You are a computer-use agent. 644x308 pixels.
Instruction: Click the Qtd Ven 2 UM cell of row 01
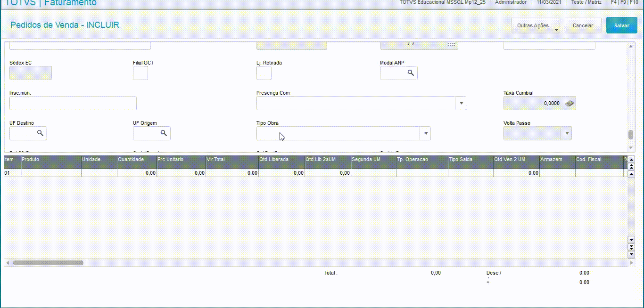(517, 173)
